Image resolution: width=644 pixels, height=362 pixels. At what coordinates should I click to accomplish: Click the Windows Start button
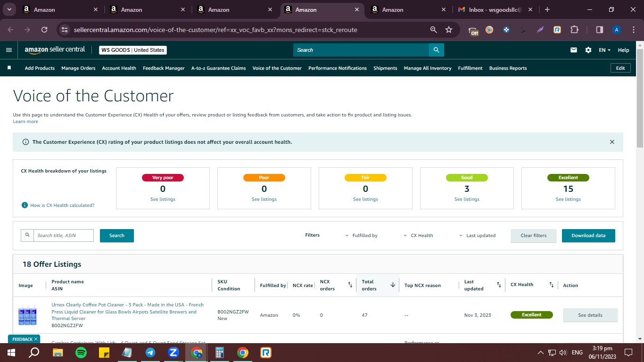11,352
